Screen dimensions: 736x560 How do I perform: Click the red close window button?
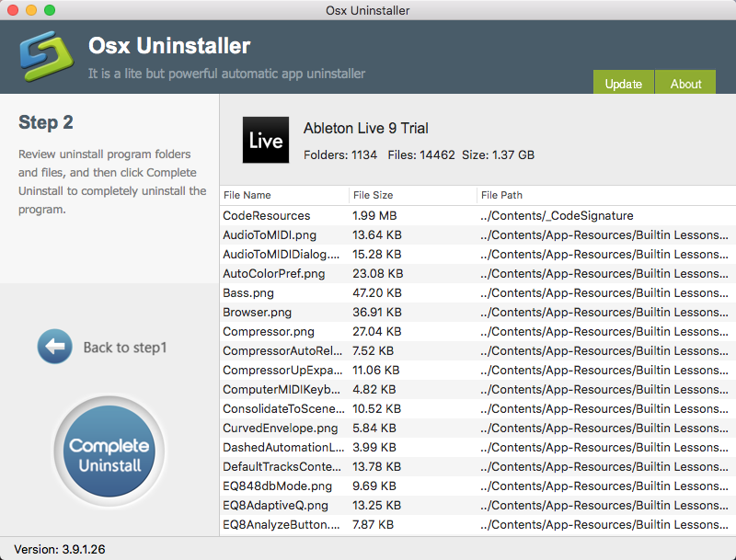point(13,10)
